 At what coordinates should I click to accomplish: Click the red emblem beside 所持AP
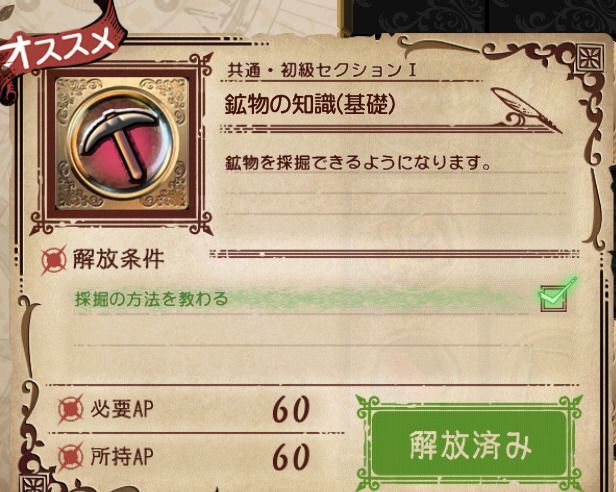70,456
